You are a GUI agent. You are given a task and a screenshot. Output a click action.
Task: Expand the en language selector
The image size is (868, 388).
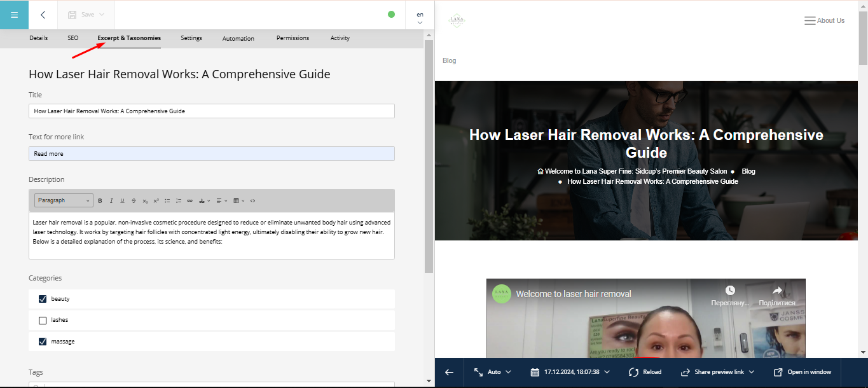pyautogui.click(x=420, y=18)
